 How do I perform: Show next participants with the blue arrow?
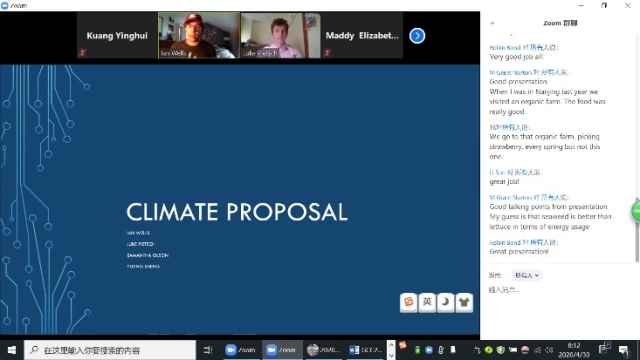[417, 36]
